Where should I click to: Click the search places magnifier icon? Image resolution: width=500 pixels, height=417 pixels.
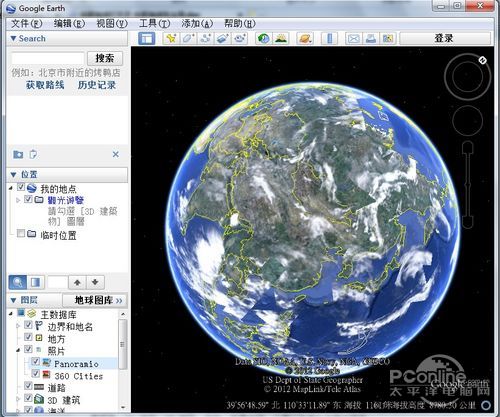(17, 282)
